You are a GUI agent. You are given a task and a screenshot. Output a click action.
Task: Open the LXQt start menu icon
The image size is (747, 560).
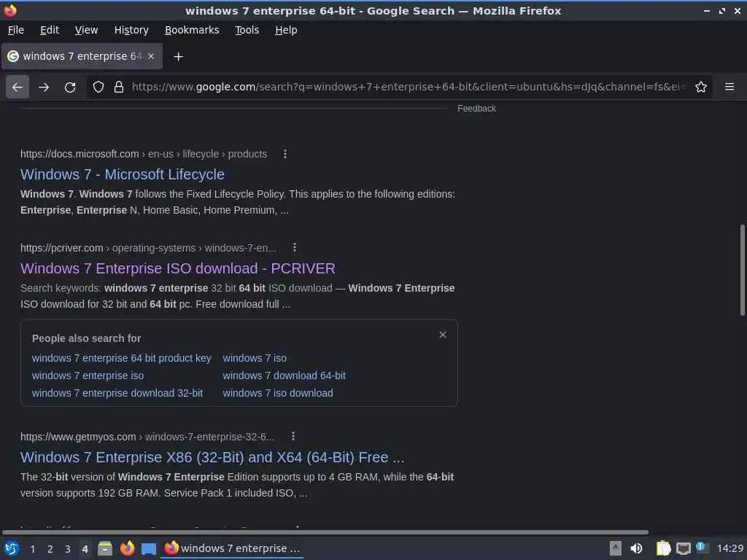(x=12, y=548)
